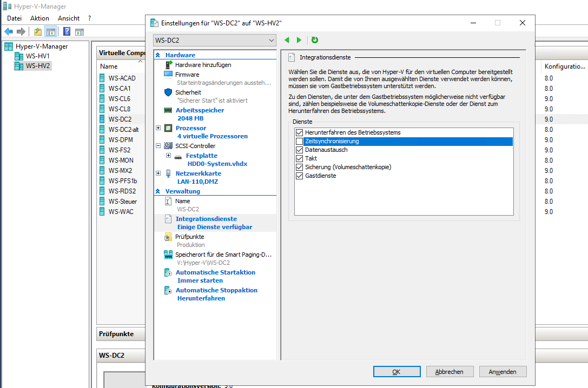Screen dimensions: 588x388
Task: Click the WS-DPM virtual machine icon
Action: tap(102, 140)
